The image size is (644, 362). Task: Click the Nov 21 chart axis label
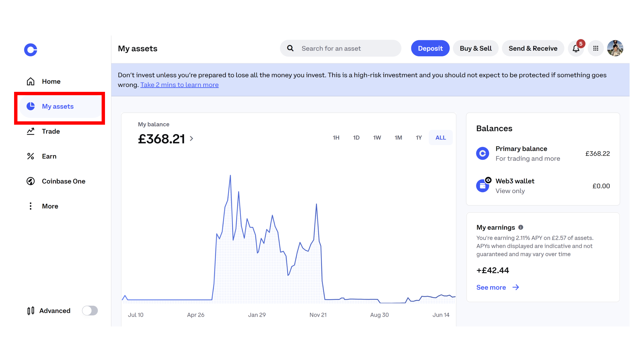[318, 315]
